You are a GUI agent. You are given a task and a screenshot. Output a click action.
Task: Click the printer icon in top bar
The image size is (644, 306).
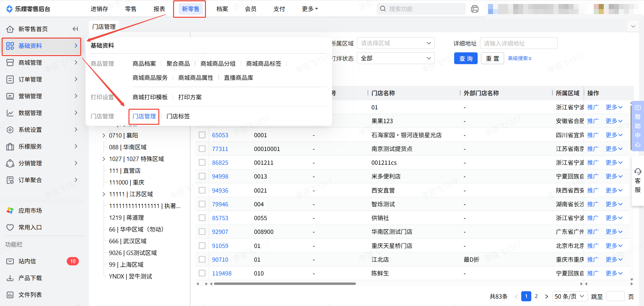pos(475,9)
